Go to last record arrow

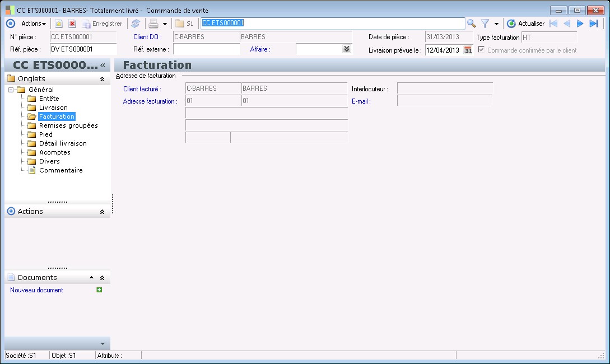594,24
